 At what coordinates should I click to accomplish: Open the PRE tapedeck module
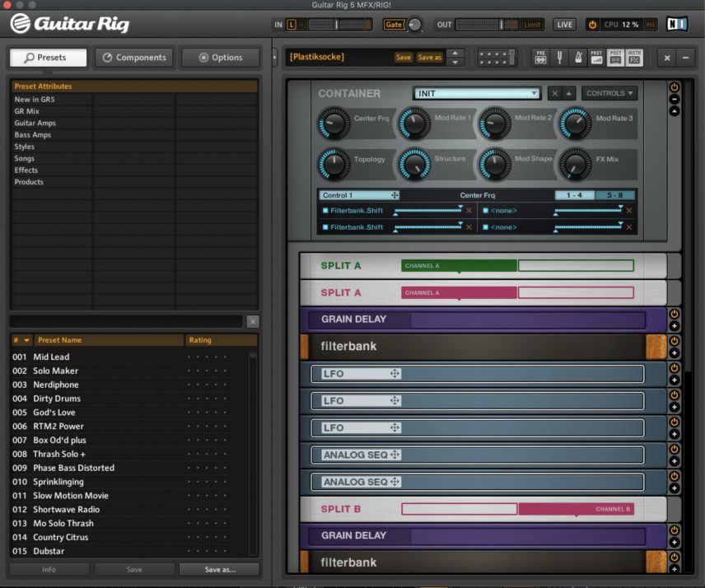[540, 58]
